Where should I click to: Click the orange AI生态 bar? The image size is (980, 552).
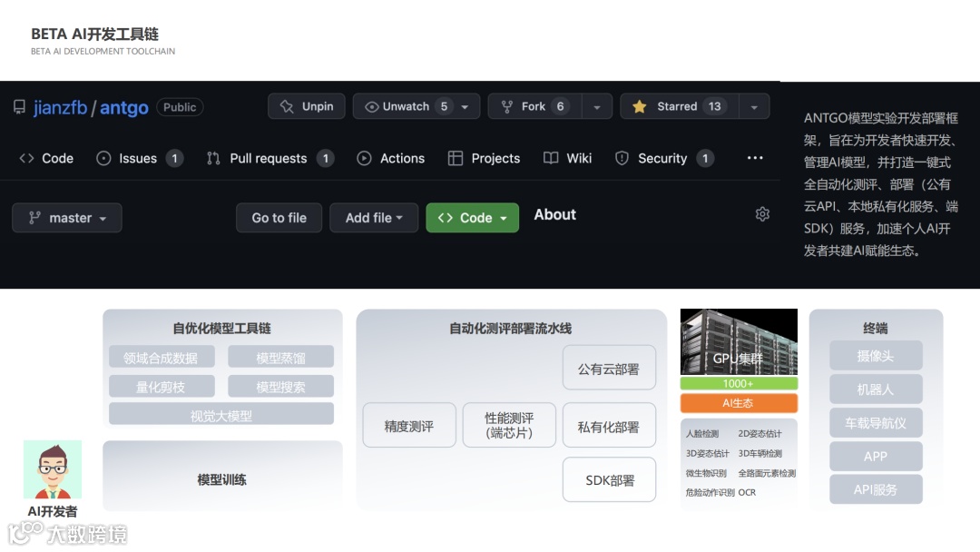(739, 403)
